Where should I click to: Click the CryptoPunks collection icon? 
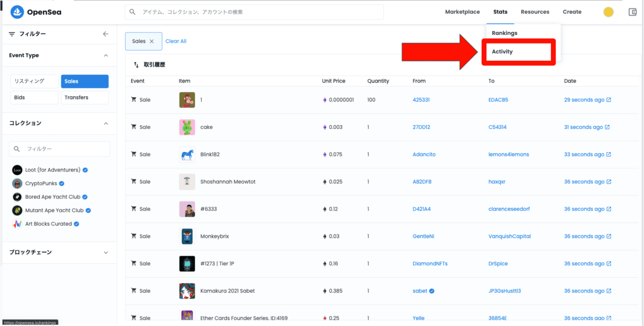[17, 184]
